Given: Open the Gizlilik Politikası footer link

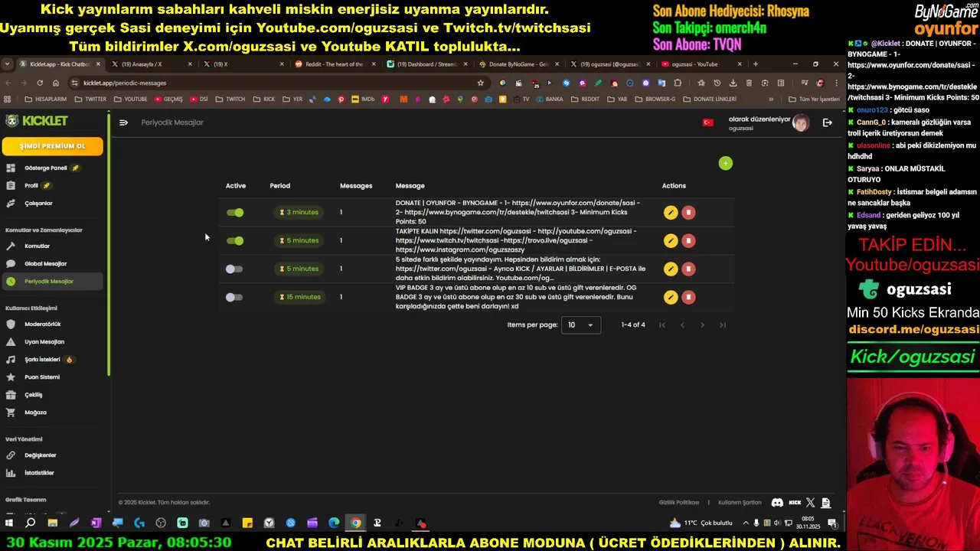Looking at the screenshot, I should click(679, 503).
